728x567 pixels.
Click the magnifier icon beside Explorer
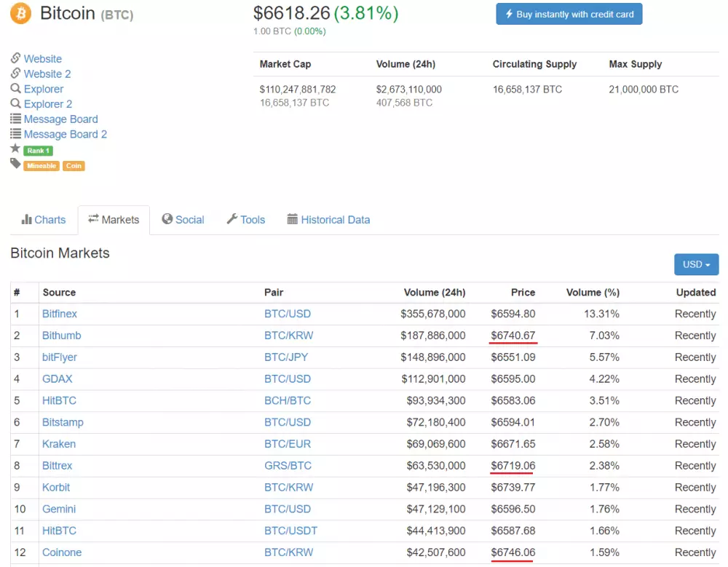tap(14, 88)
